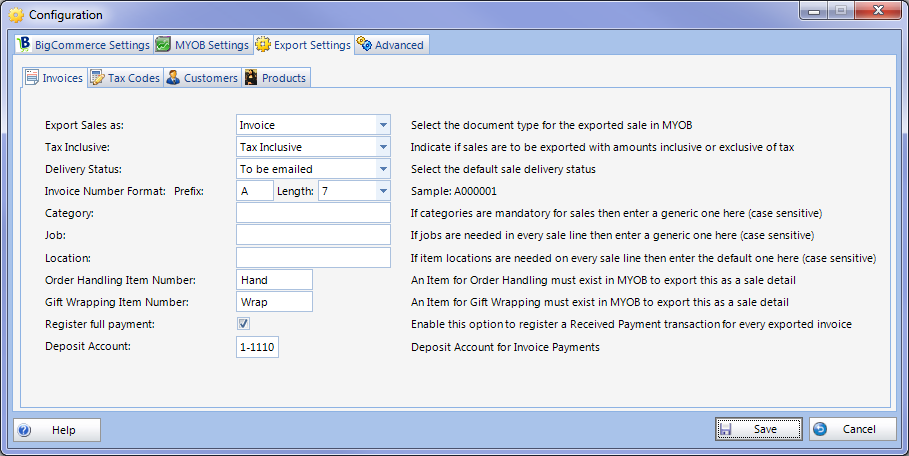Screen dimensions: 909x456
Task: Open the Export Sales as dropdown arrow
Action: 383,125
